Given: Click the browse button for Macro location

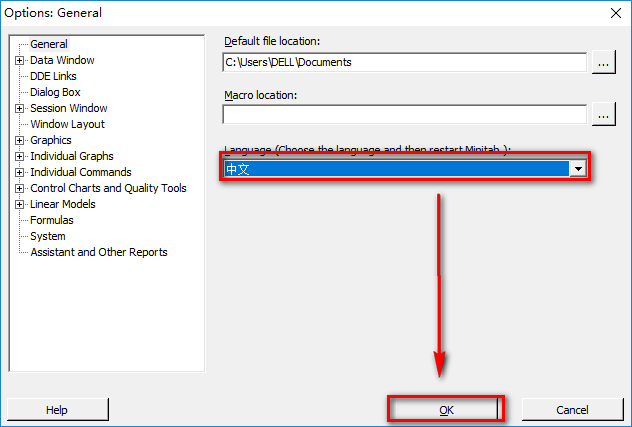Looking at the screenshot, I should pos(603,115).
